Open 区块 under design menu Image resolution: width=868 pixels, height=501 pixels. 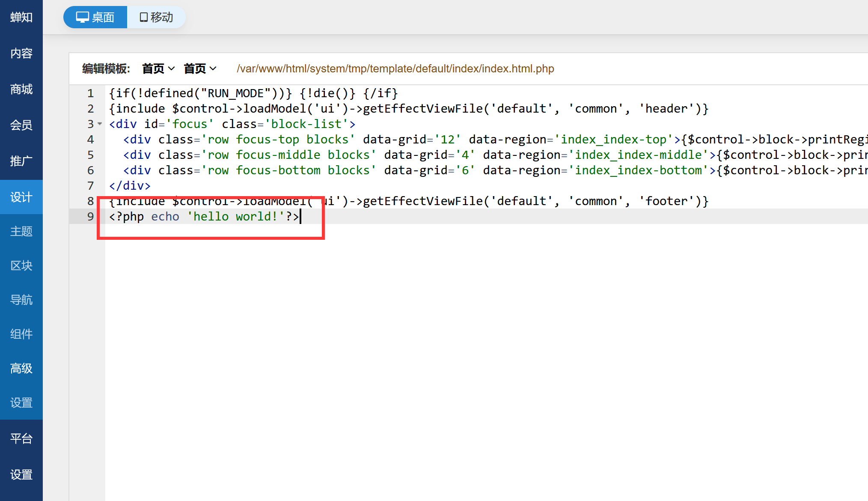coord(21,265)
